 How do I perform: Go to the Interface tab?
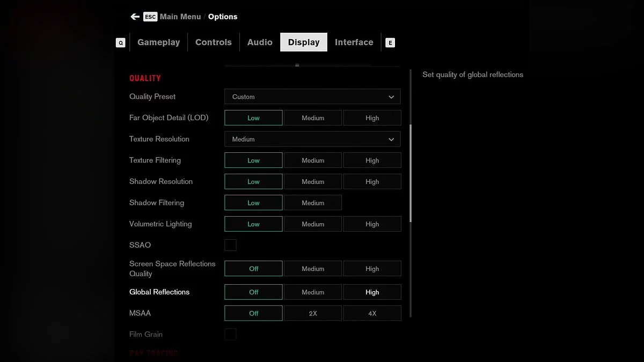point(354,42)
